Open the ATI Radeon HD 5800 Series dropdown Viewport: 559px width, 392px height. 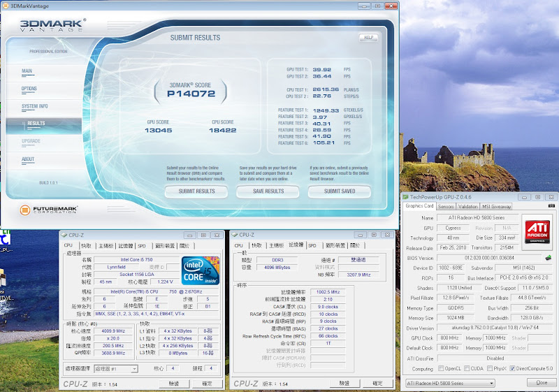tap(450, 383)
